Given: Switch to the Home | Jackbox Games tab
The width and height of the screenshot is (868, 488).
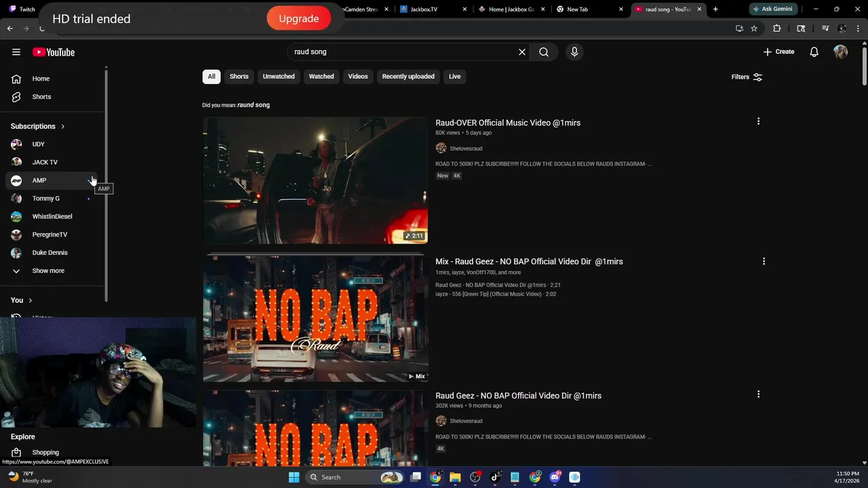Looking at the screenshot, I should pos(510,9).
